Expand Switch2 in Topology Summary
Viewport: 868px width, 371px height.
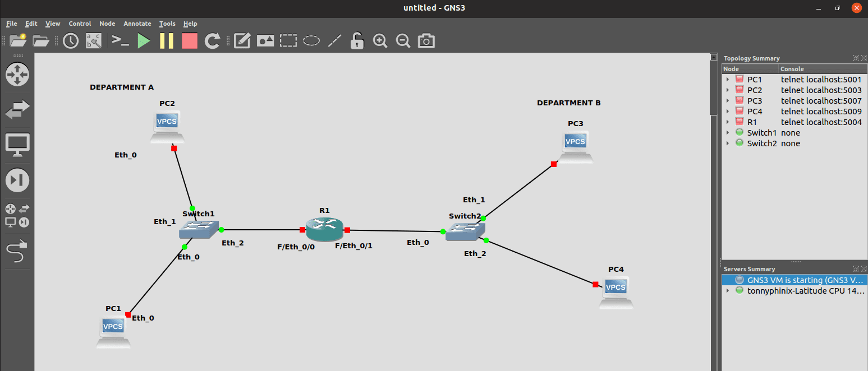click(728, 143)
